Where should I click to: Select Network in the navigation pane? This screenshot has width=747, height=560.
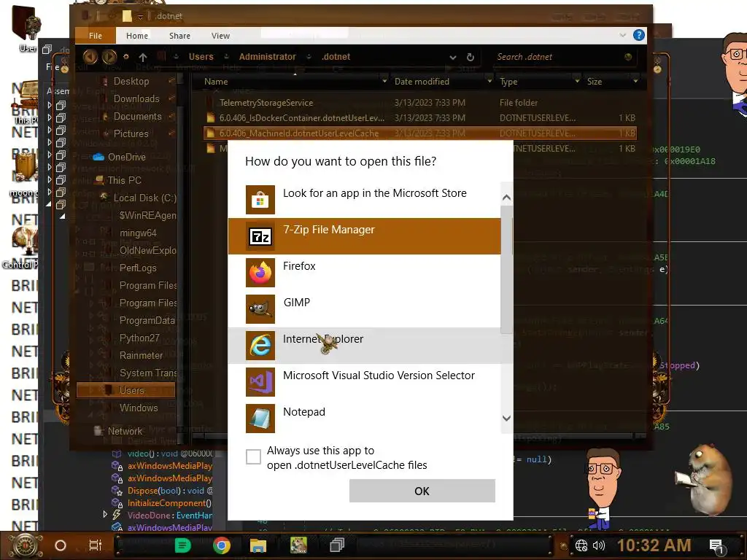click(x=124, y=431)
